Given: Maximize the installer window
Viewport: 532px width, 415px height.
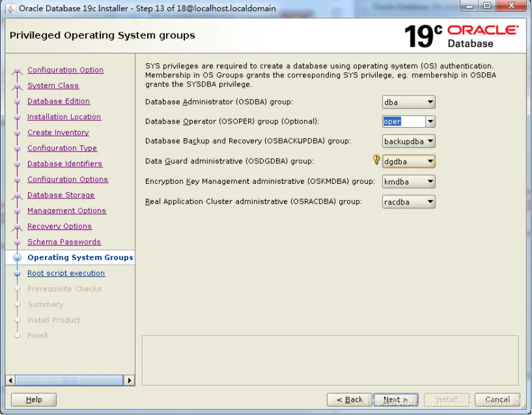Looking at the screenshot, I should [487, 6].
